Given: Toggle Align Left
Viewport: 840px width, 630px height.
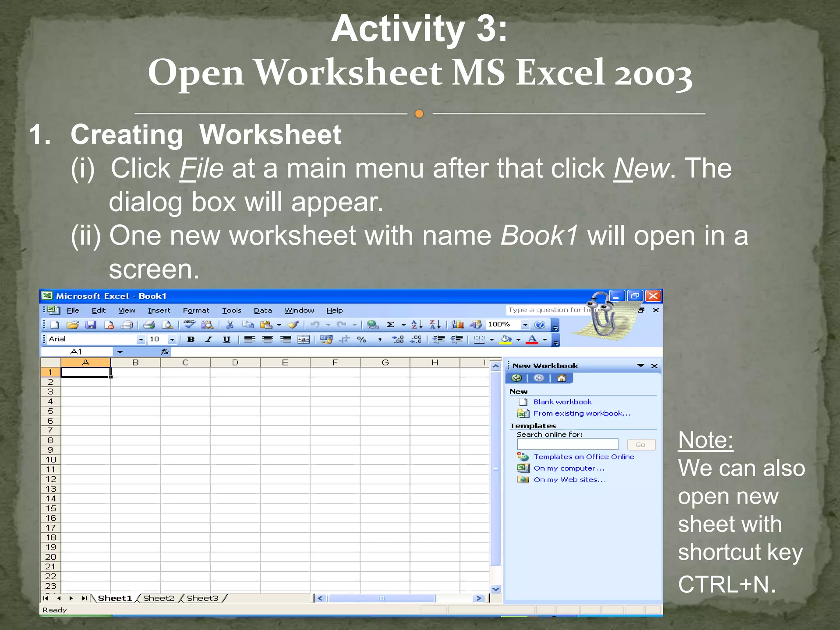Looking at the screenshot, I should pyautogui.click(x=249, y=340).
